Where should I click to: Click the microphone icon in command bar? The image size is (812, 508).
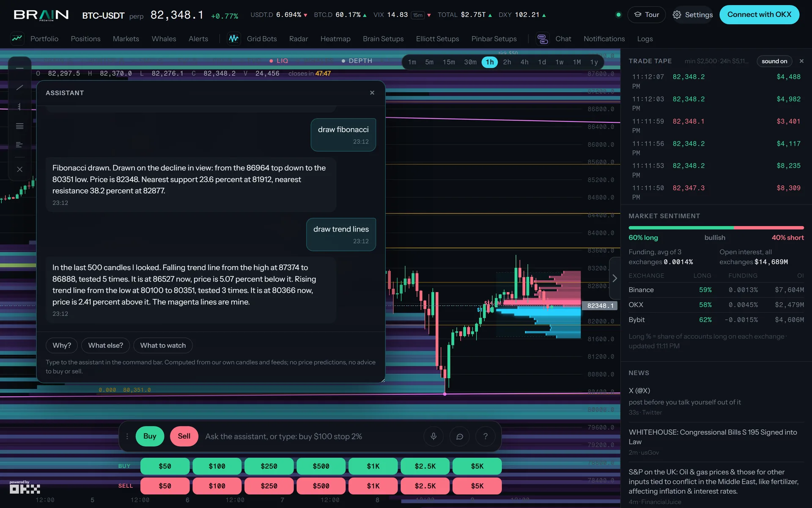433,436
